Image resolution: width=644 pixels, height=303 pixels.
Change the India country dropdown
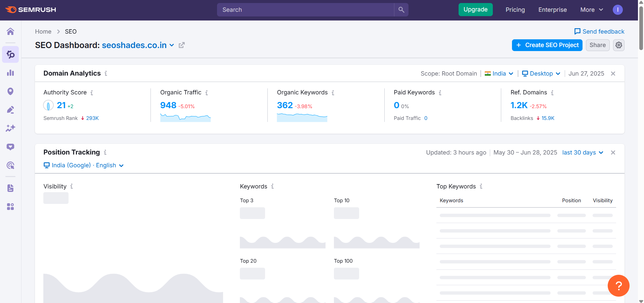(x=499, y=74)
